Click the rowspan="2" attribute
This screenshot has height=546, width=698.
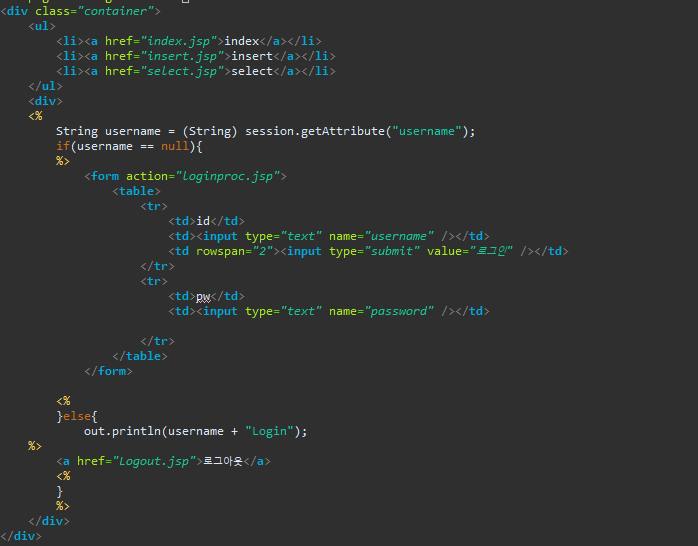click(x=234, y=251)
